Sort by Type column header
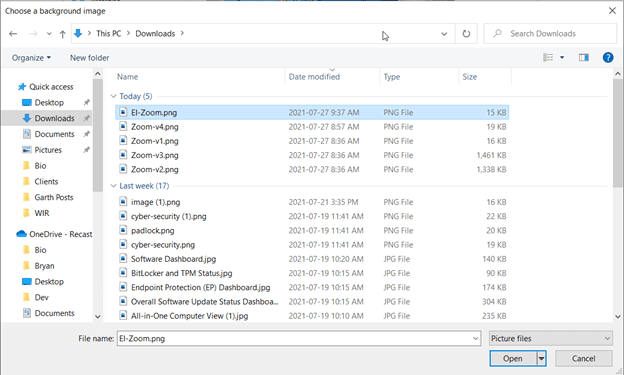Viewport: 624px width, 375px height. (392, 77)
